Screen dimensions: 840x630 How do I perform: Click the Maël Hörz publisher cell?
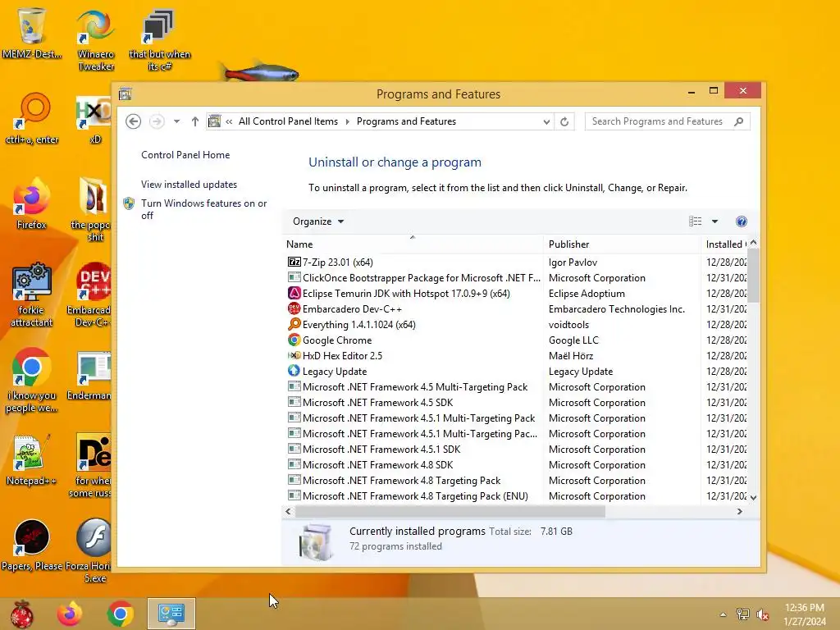pyautogui.click(x=571, y=356)
